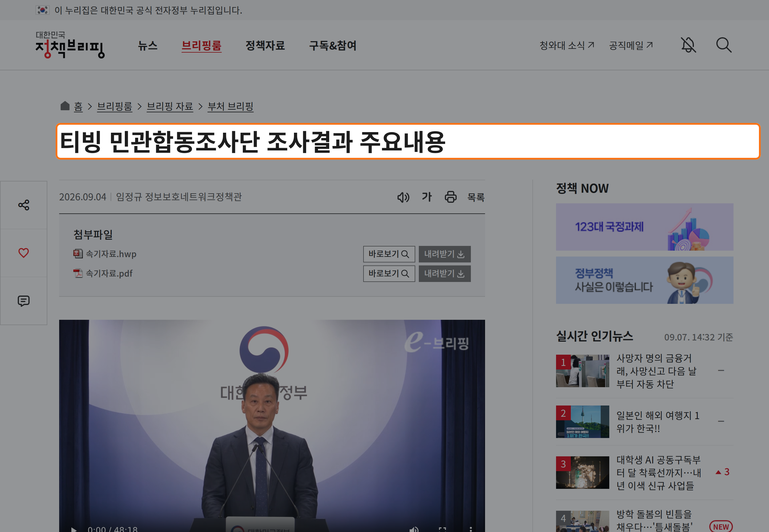Click the share icon in the side bar

[x=24, y=205]
